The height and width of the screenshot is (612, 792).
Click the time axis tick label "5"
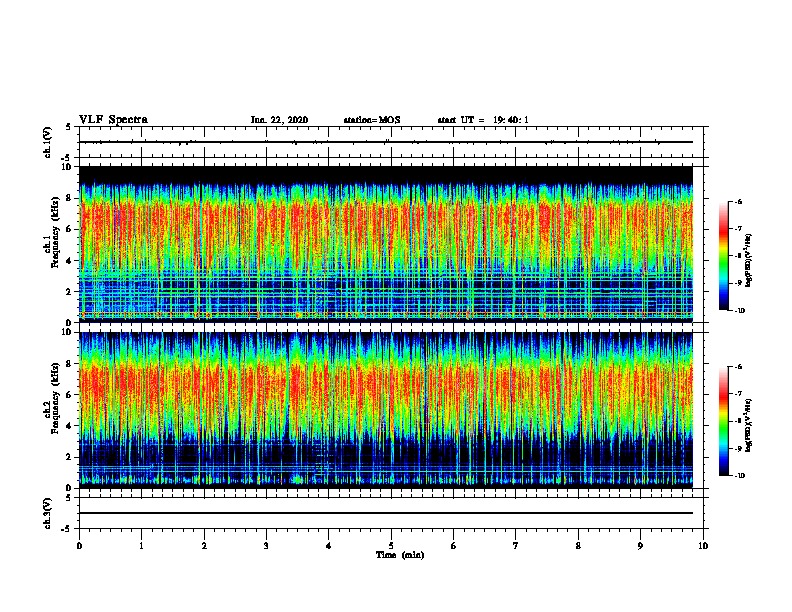391,546
